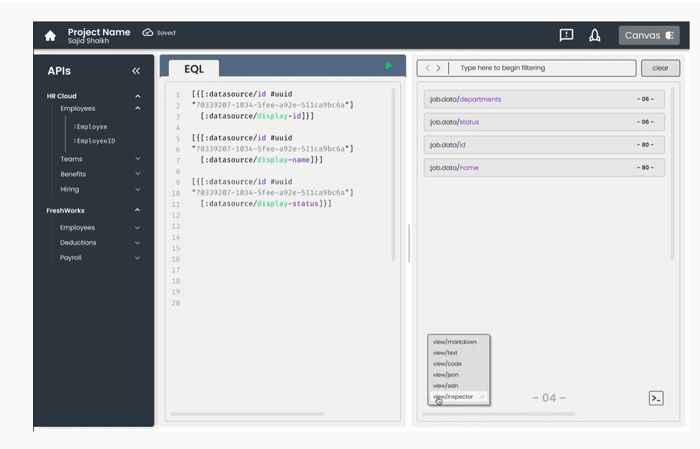
Task: Choose view/json option
Action: (x=446, y=374)
